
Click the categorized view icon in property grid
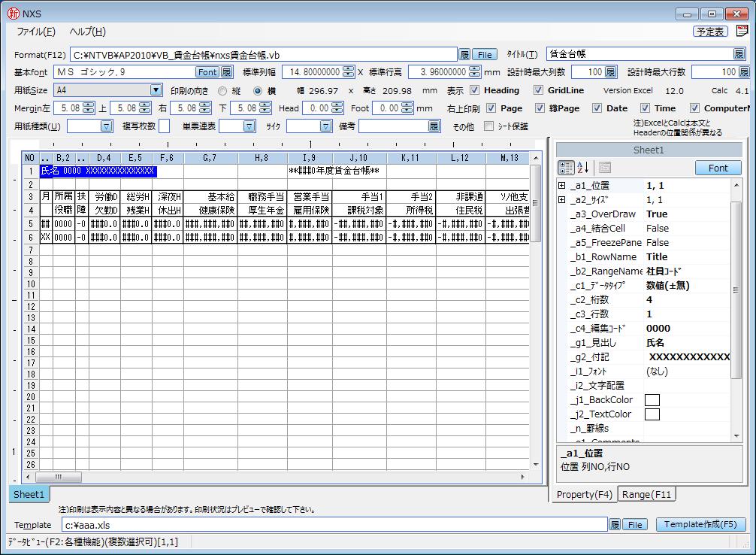tap(566, 168)
